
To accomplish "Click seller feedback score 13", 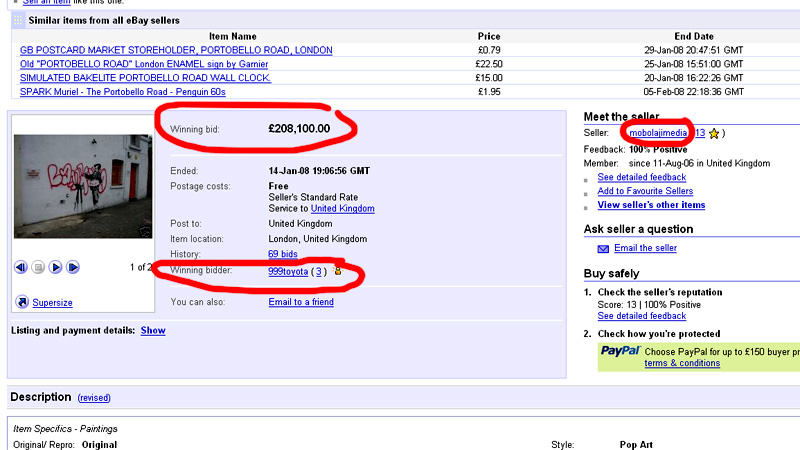I will [700, 133].
